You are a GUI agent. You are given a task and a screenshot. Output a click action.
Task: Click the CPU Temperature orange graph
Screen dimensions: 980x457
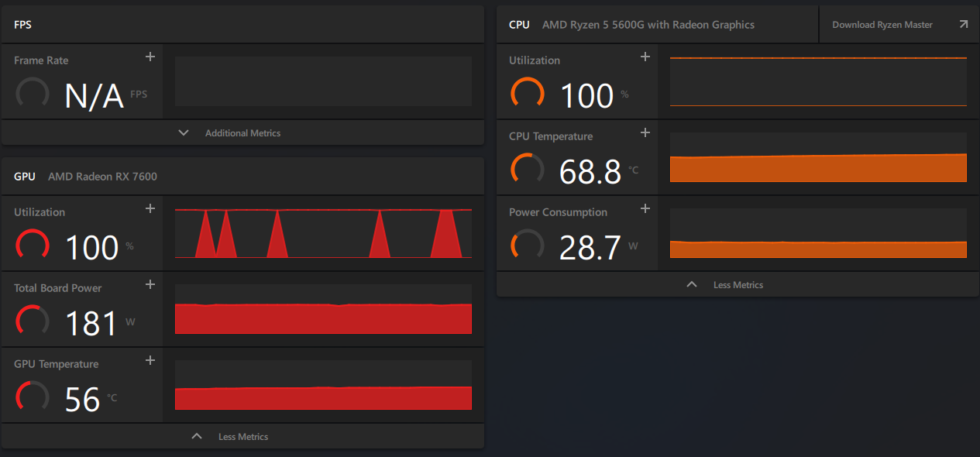pos(818,157)
